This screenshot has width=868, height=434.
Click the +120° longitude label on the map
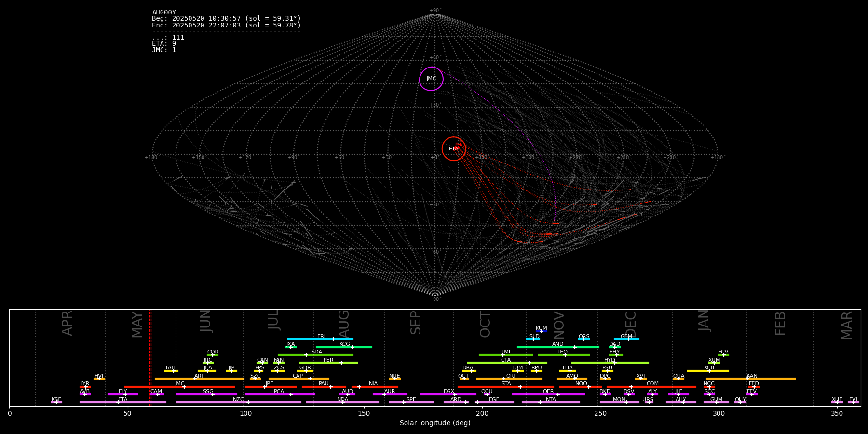point(245,158)
